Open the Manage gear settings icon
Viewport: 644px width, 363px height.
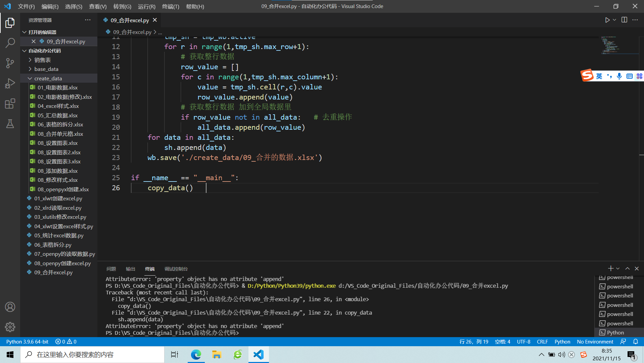10,327
